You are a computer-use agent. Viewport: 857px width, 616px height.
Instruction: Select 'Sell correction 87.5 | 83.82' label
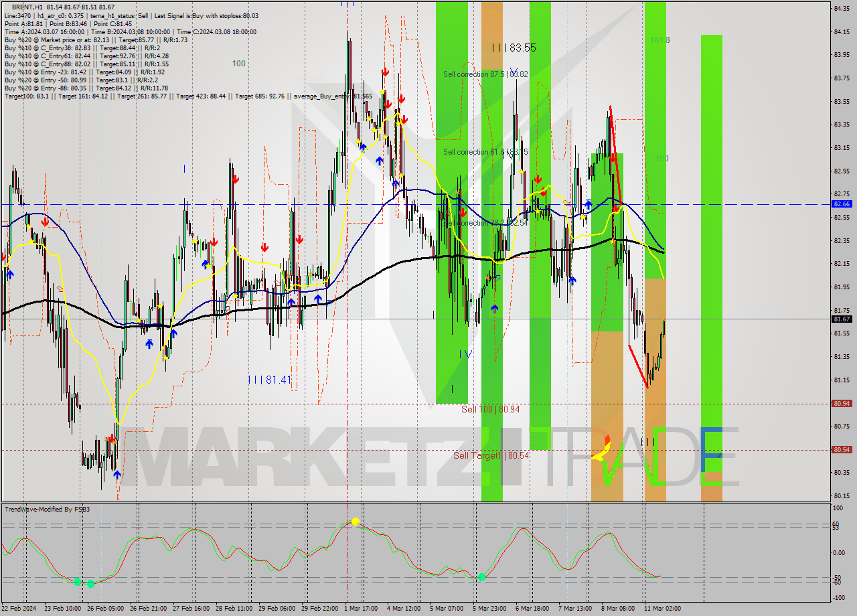(x=485, y=74)
